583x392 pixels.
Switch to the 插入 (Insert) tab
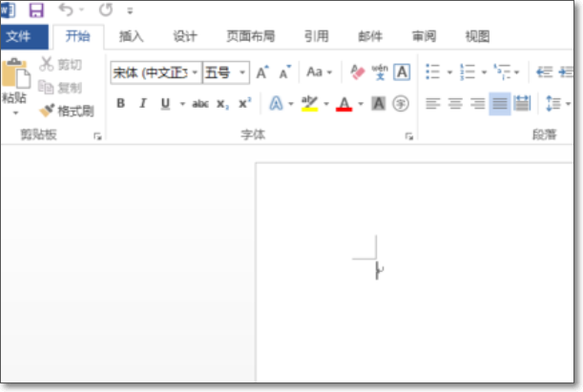(132, 36)
